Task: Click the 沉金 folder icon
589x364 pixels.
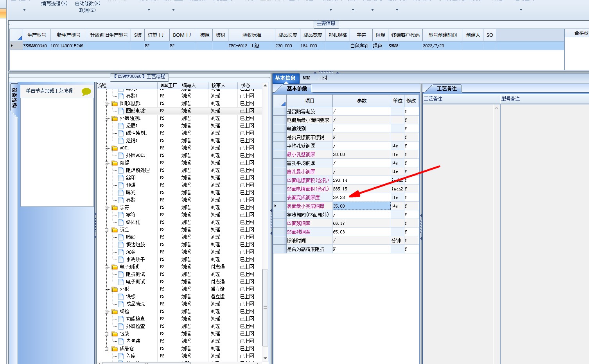Action: coord(115,230)
